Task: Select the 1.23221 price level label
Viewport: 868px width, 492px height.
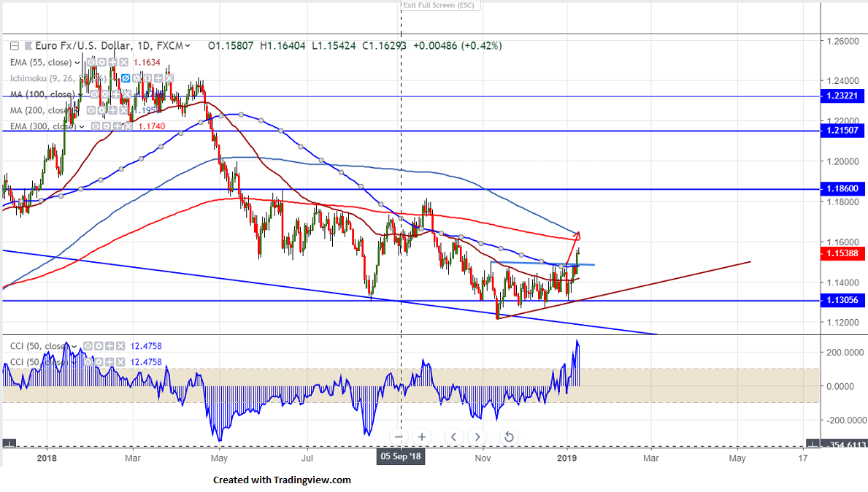Action: click(842, 96)
